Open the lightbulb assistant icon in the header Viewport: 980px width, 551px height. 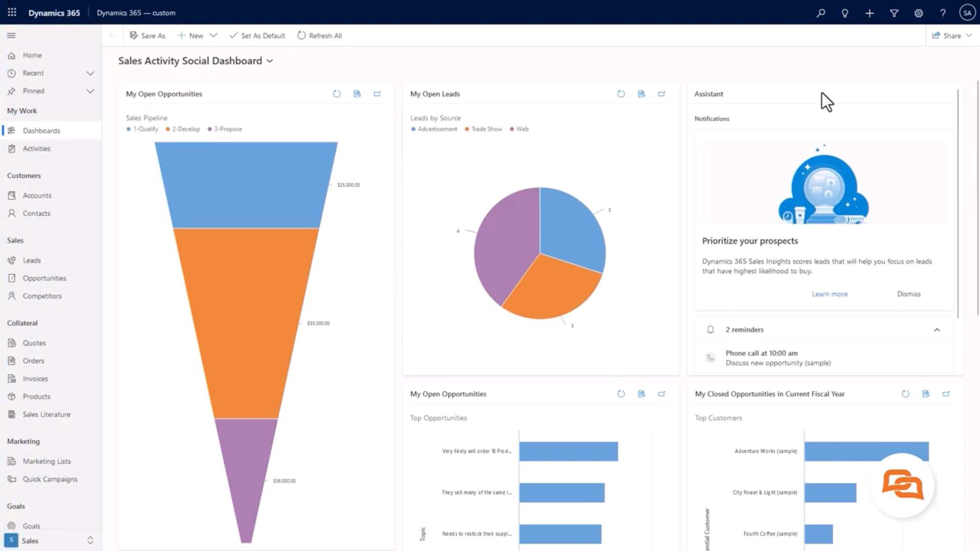(845, 13)
